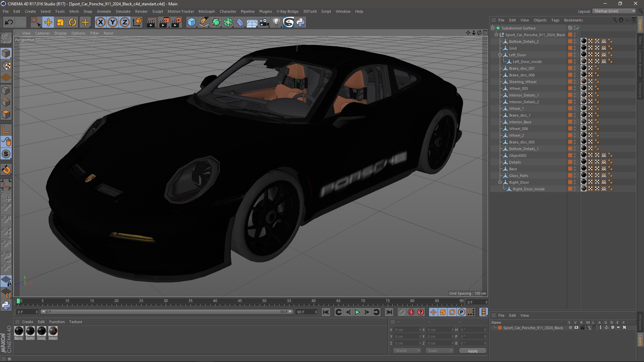The width and height of the screenshot is (644, 362).
Task: Click the Coordinate System icon
Action: (x=137, y=22)
